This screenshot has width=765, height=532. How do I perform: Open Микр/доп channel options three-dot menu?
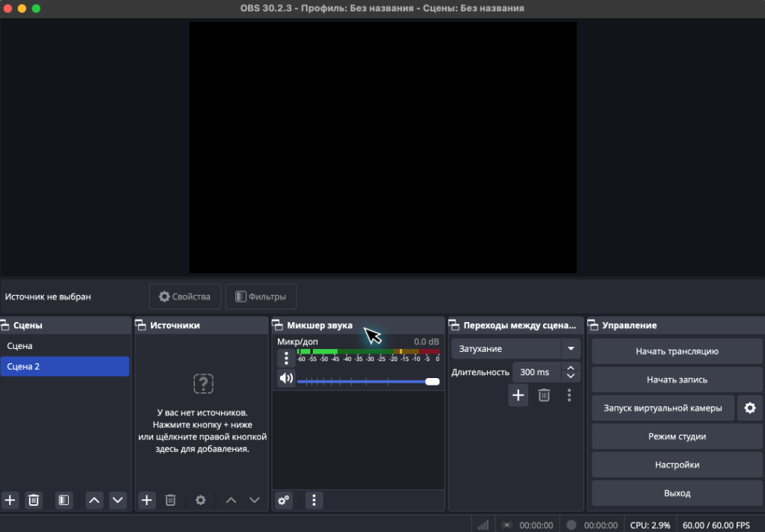pos(286,358)
